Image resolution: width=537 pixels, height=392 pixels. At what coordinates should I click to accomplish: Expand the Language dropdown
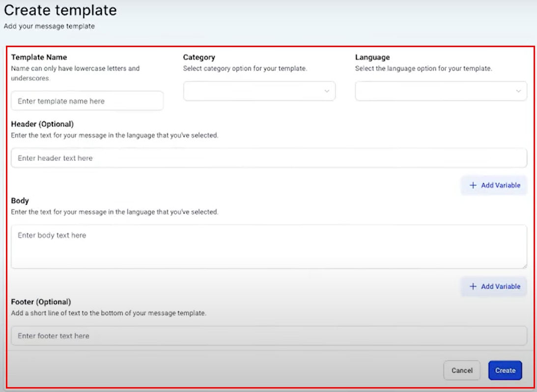click(441, 91)
